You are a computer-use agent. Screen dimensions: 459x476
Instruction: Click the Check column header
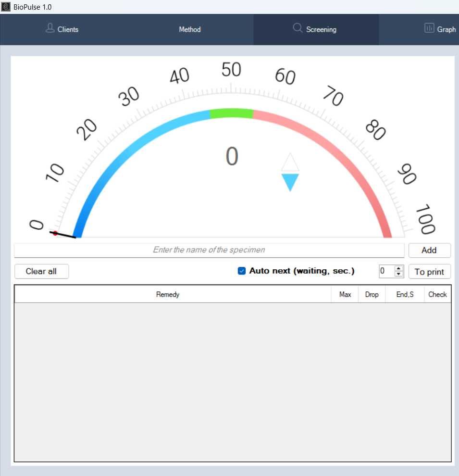(437, 294)
